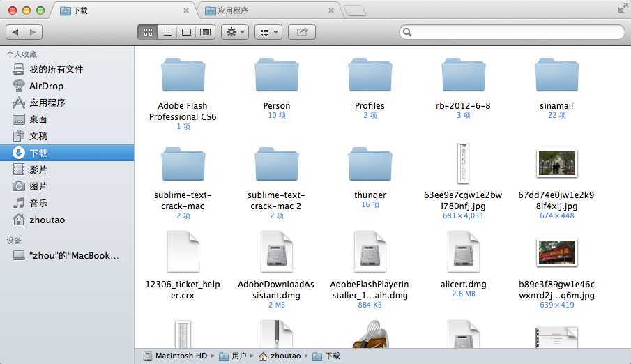Open 音乐 in the sidebar
The image size is (631, 364).
pos(67,203)
